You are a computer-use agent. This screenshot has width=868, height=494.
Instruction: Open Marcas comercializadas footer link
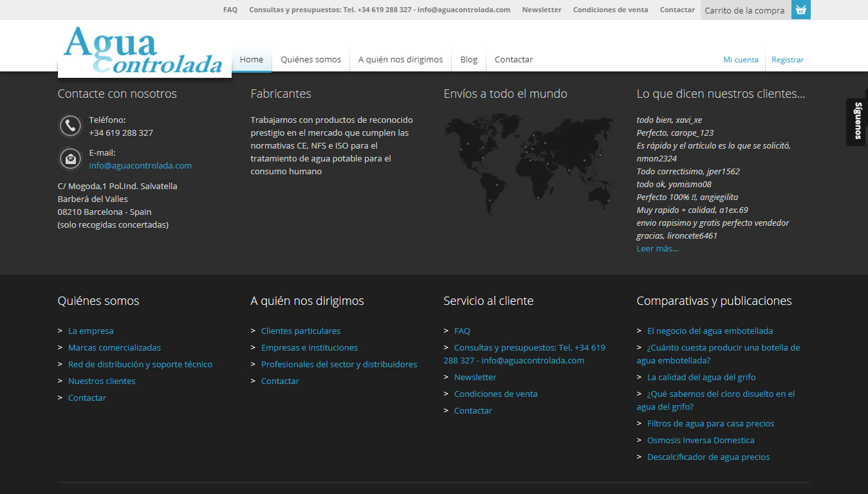[x=115, y=347]
